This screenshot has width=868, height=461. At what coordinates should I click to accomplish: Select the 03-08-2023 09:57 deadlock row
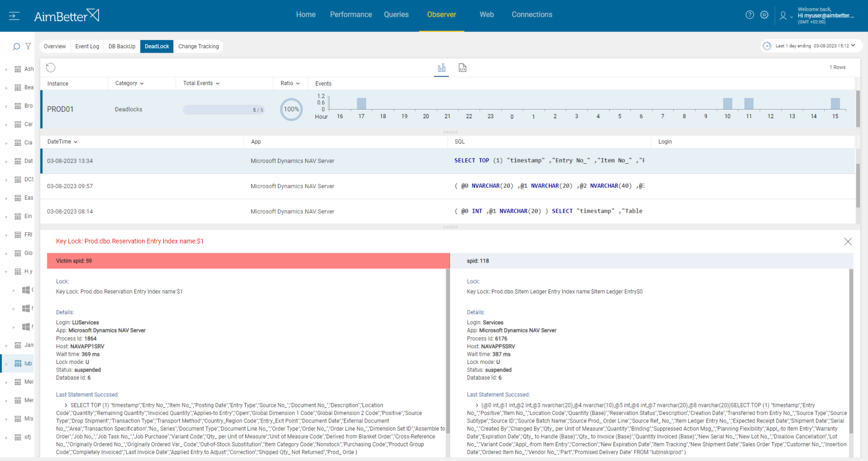click(x=448, y=187)
